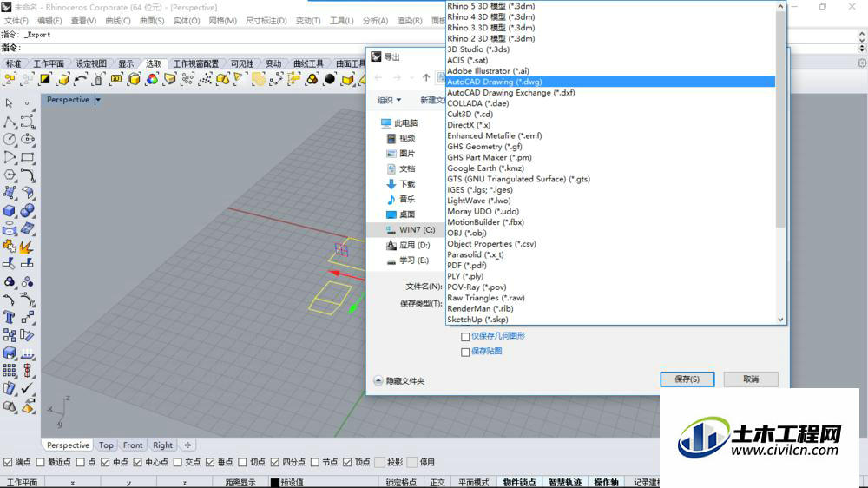Viewport: 868px width, 488px height.
Task: Toggle the 中心点 osnap checkbox
Action: 138,462
